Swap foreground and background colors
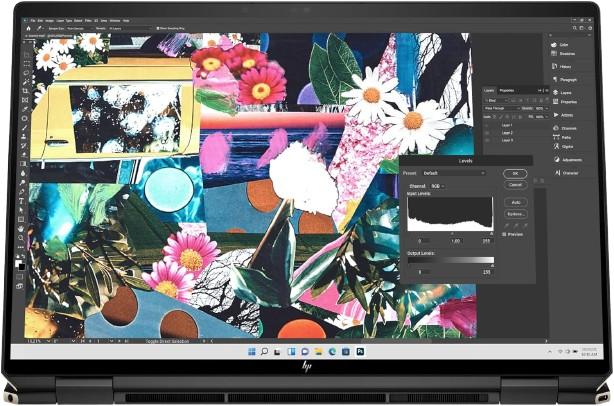 point(23,256)
